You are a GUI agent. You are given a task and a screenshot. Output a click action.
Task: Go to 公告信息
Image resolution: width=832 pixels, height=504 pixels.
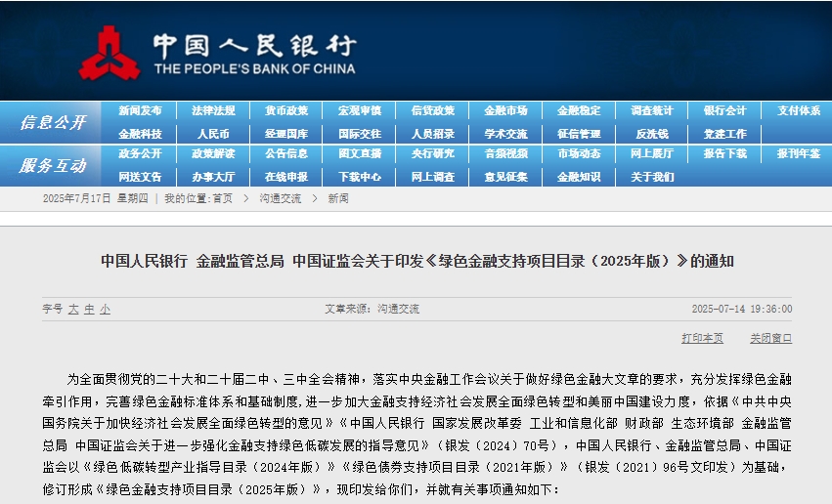pyautogui.click(x=286, y=153)
